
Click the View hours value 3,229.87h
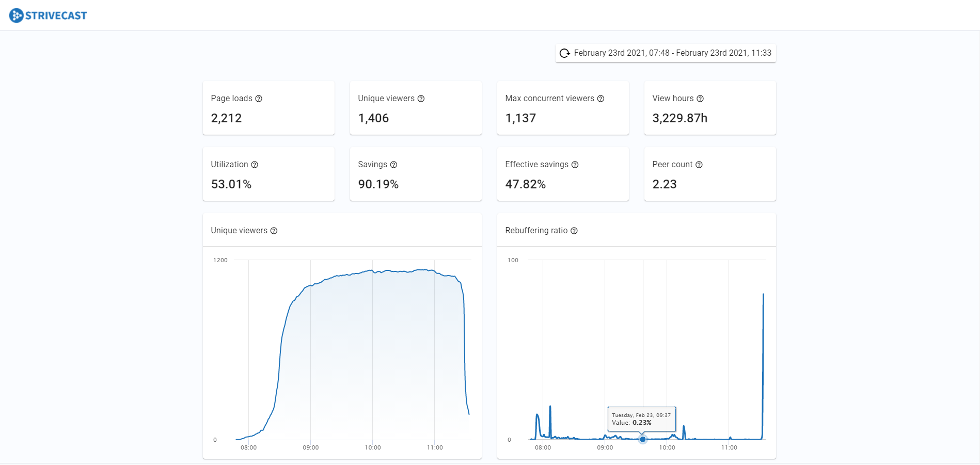pyautogui.click(x=680, y=118)
